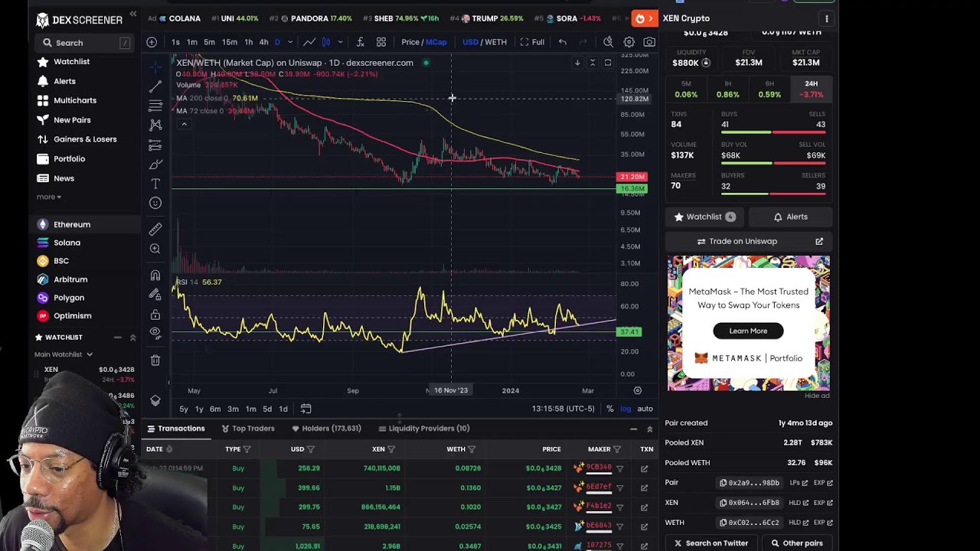The height and width of the screenshot is (551, 980).
Task: Click the sidebar Search field
Action: 86,43
